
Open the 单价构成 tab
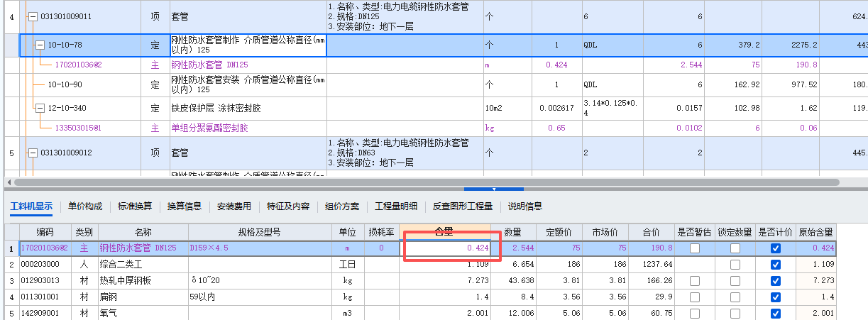(x=85, y=206)
